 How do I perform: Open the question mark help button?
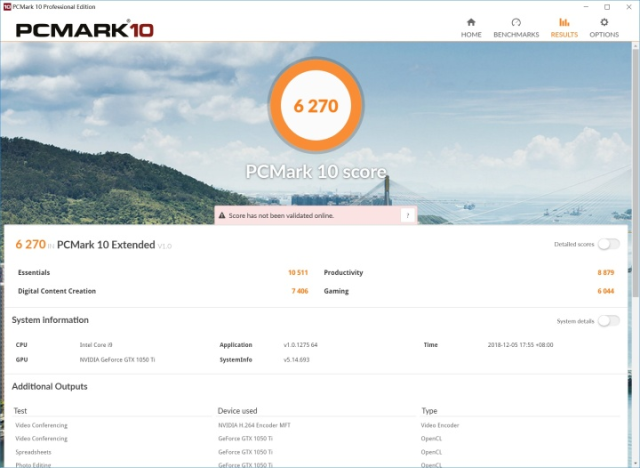[x=407, y=215]
